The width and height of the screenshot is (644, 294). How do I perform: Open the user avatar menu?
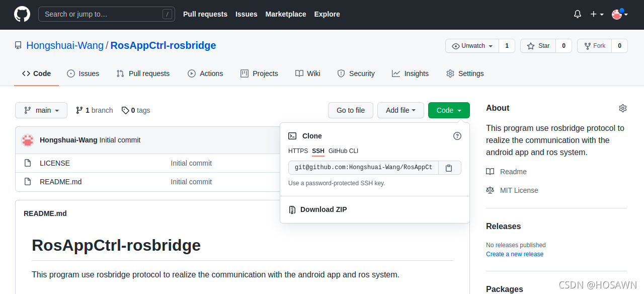point(620,14)
